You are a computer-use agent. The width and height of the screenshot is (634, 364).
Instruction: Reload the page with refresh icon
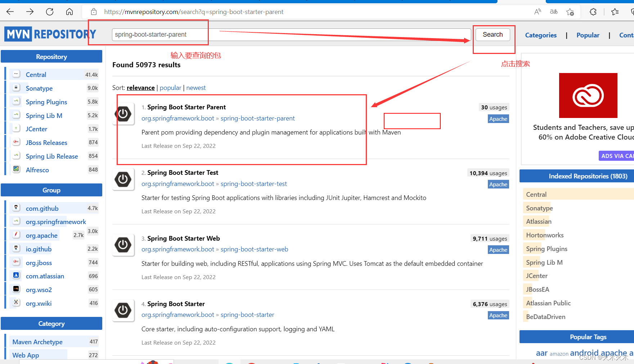[50, 12]
